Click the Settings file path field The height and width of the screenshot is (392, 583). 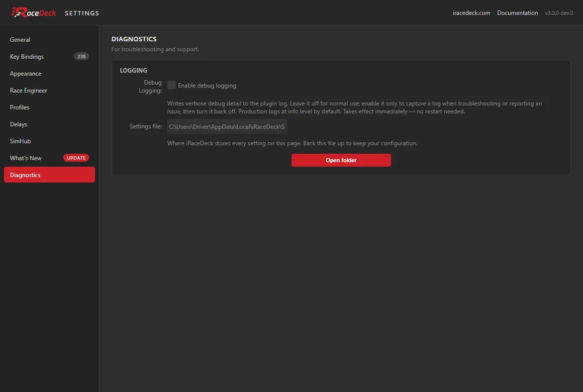(227, 126)
